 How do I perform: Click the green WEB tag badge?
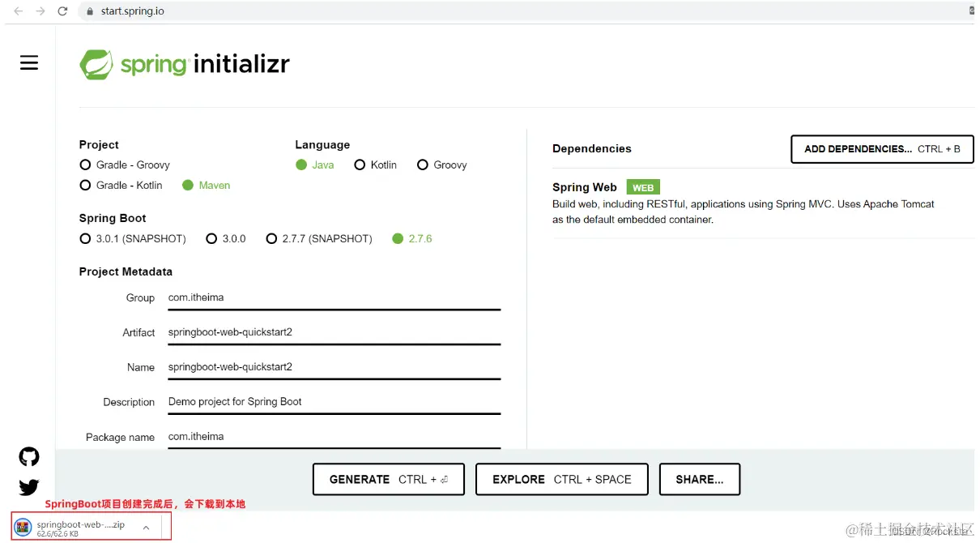point(643,187)
